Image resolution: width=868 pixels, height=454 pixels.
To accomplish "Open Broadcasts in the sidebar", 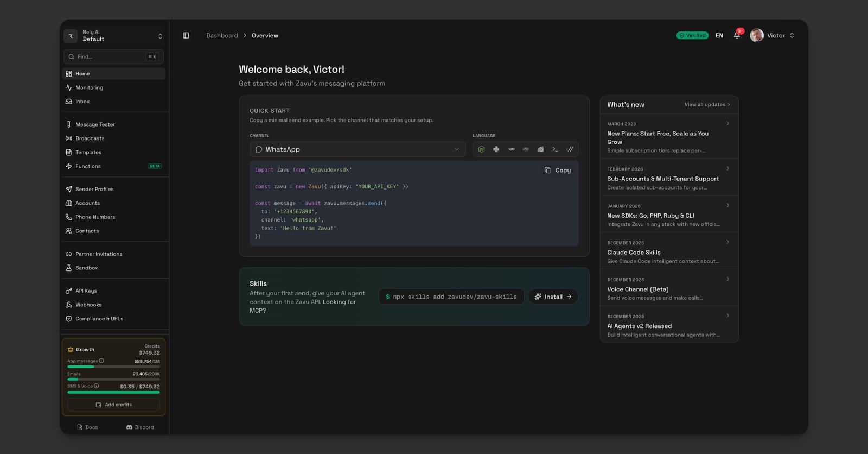I will coord(114,138).
